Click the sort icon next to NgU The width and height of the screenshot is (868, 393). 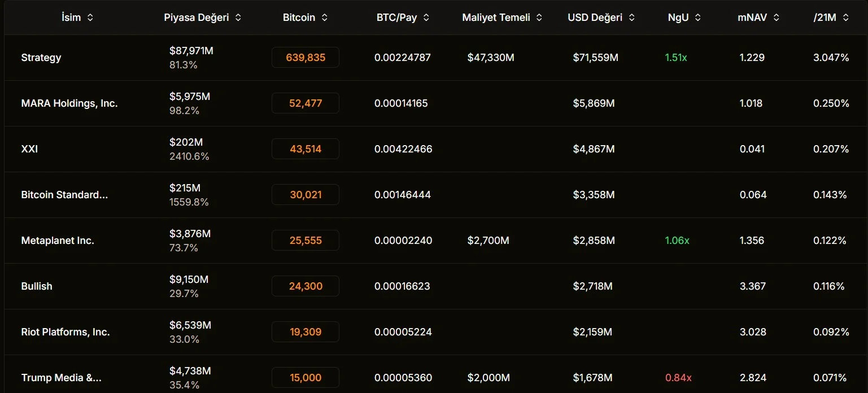coord(697,18)
